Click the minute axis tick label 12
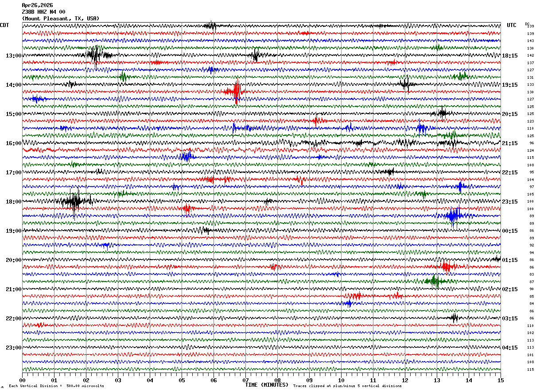Viewport: 536px width, 392px height. tap(405, 380)
